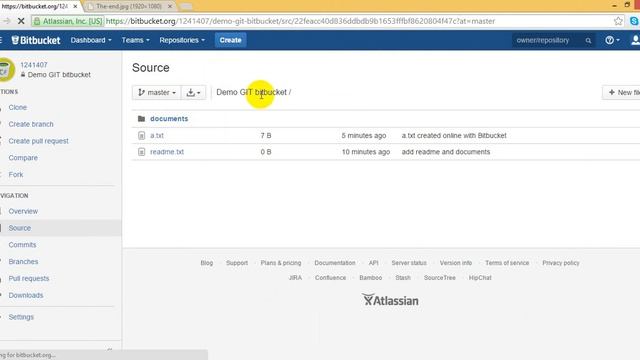This screenshot has width=640, height=360.
Task: Open the Stash footer link
Action: pos(403,278)
